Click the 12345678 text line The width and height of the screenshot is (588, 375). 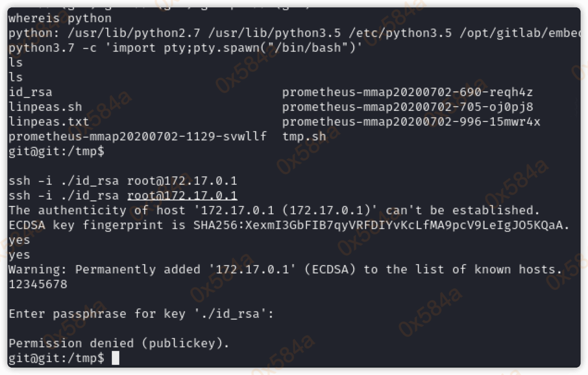tap(38, 284)
